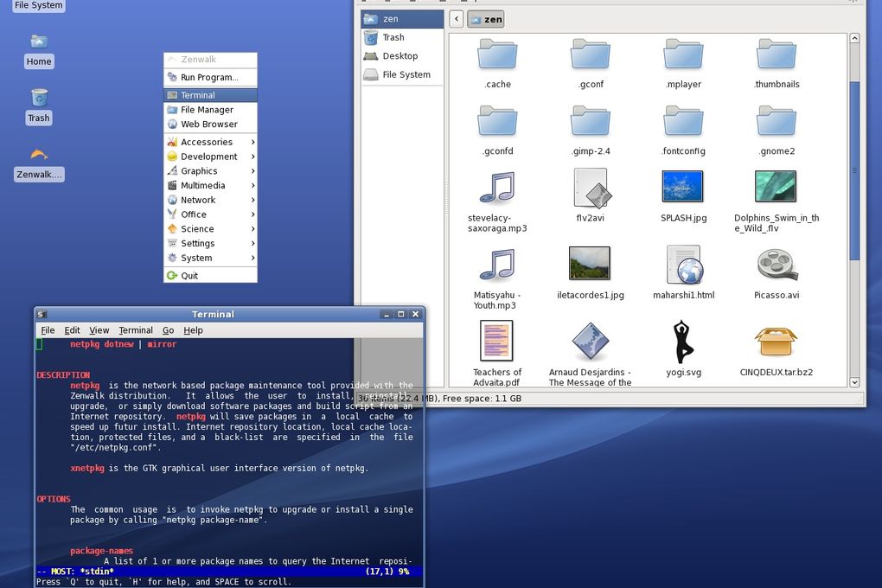Launch File Manager from the Zenwalk menu

[x=211, y=110]
